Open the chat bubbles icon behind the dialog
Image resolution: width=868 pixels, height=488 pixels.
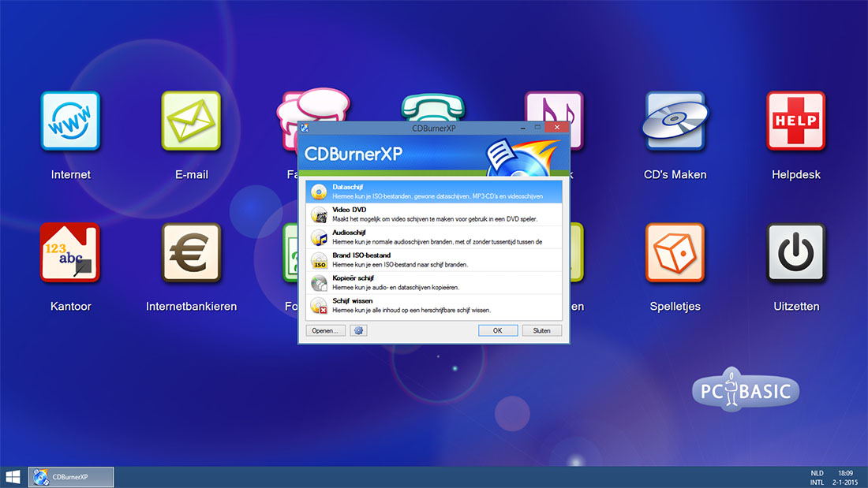click(313, 105)
